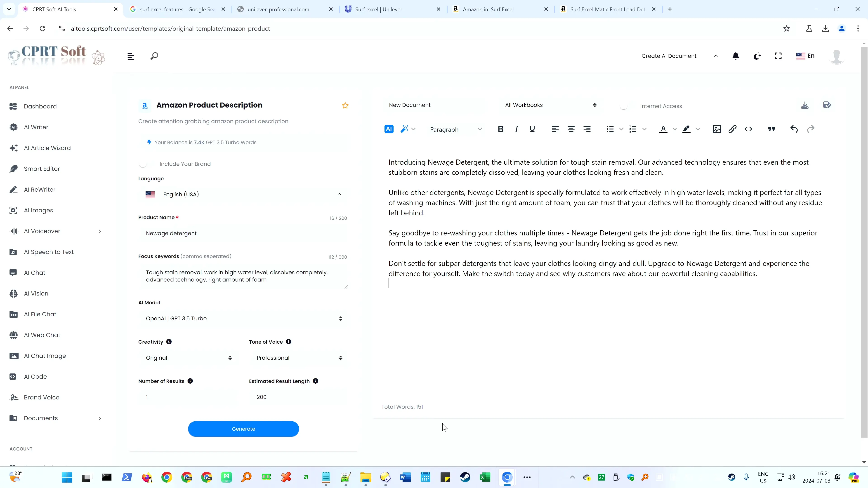868x488 pixels.
Task: Click the Product Name input field
Action: pos(243,233)
